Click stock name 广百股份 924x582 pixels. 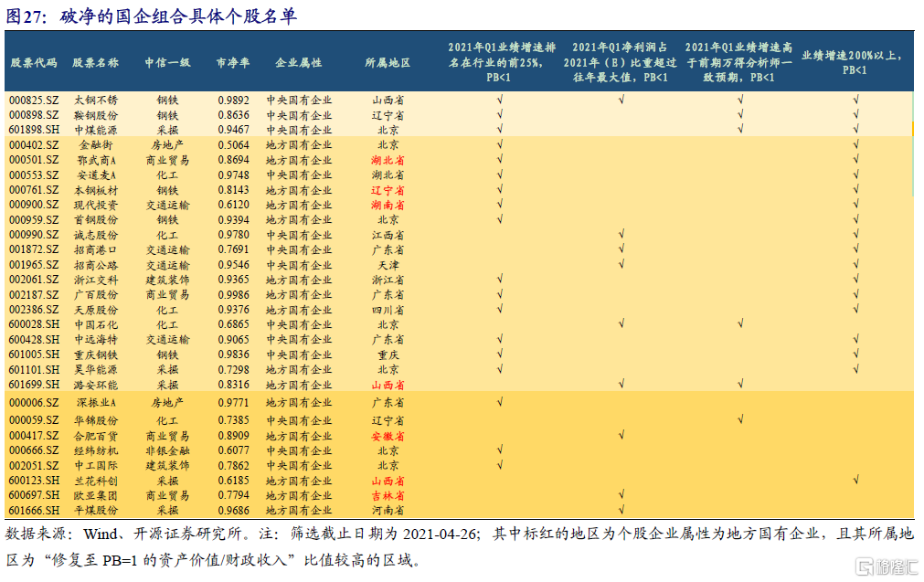pyautogui.click(x=95, y=294)
